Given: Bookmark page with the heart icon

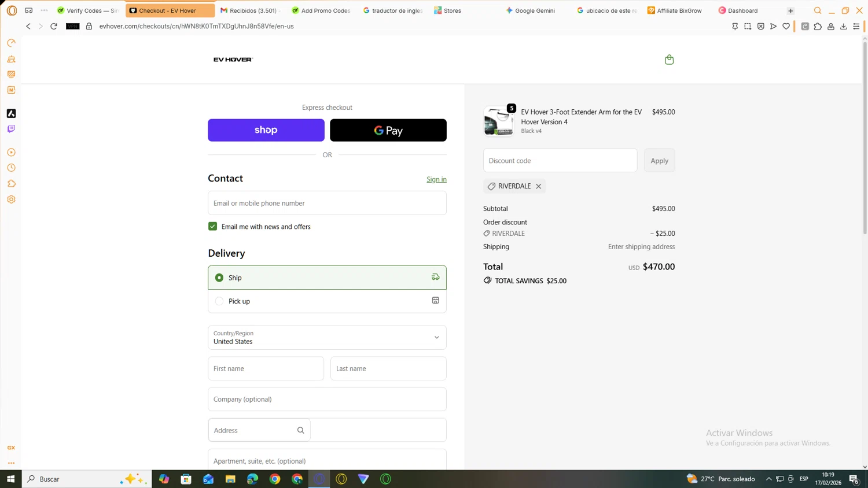Looking at the screenshot, I should click(786, 26).
